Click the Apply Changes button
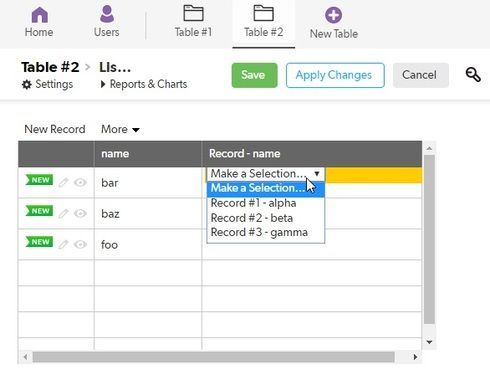Screen dimensions: 490x375 [x=335, y=75]
